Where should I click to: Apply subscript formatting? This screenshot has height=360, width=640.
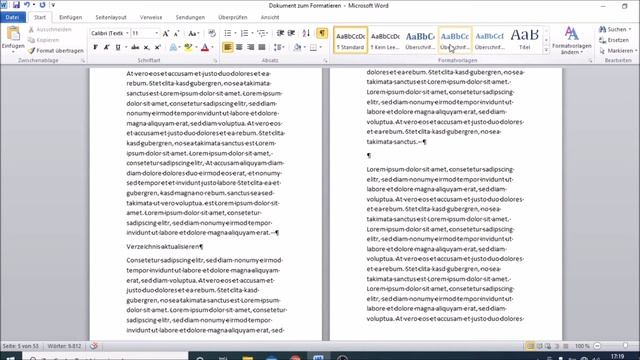pos(147,47)
